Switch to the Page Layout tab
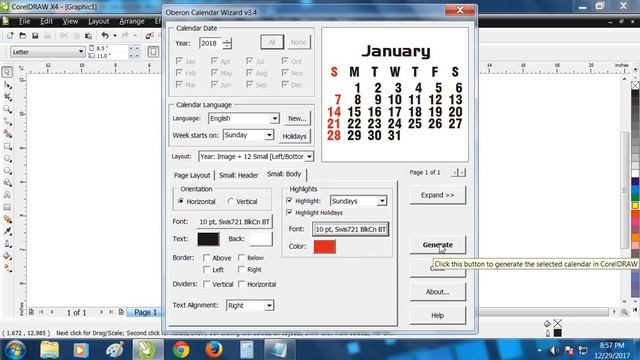 pos(192,175)
